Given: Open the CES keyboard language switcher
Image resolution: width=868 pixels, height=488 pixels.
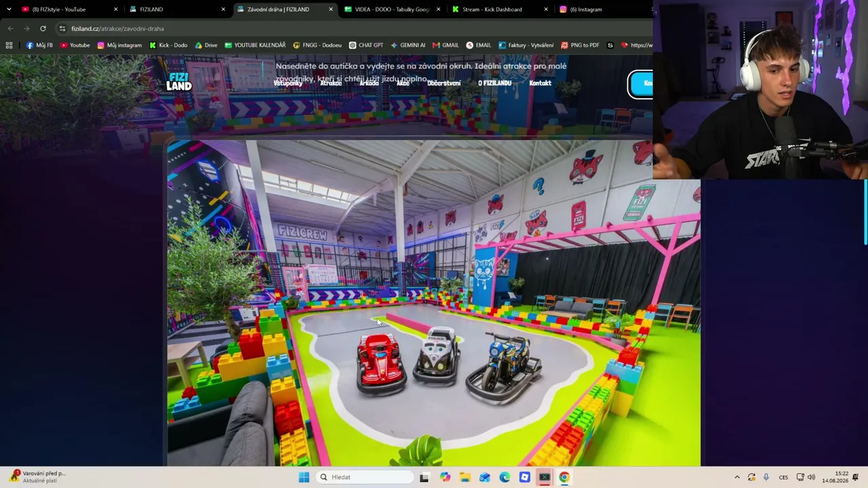Looking at the screenshot, I should click(783, 477).
